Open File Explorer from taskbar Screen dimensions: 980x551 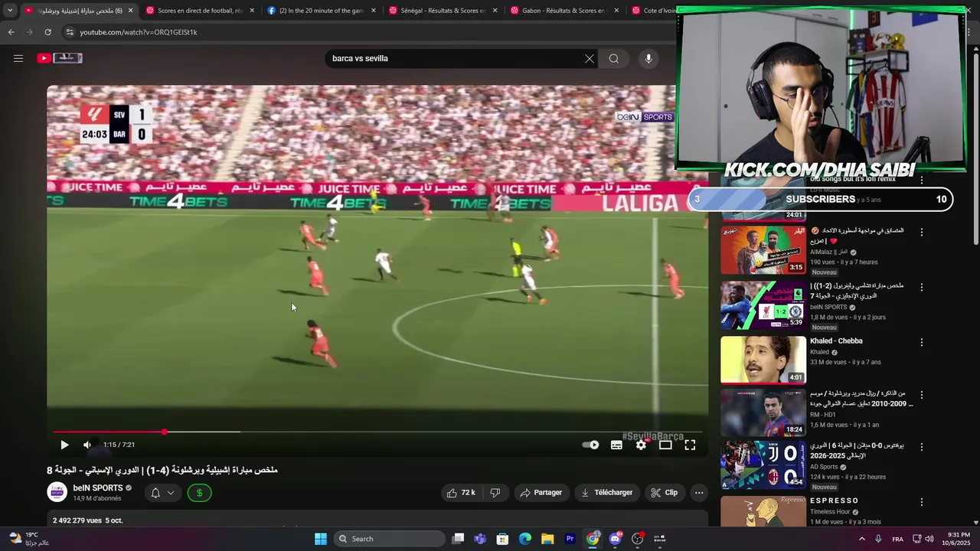coord(547,539)
